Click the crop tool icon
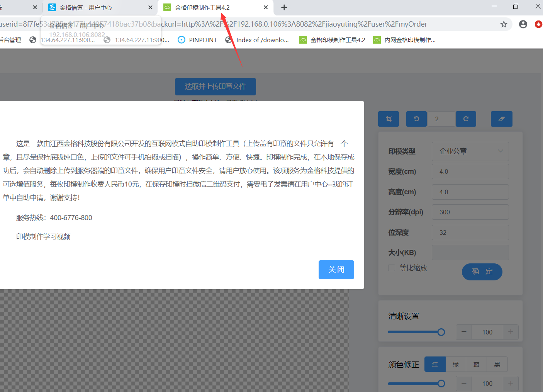 point(388,119)
